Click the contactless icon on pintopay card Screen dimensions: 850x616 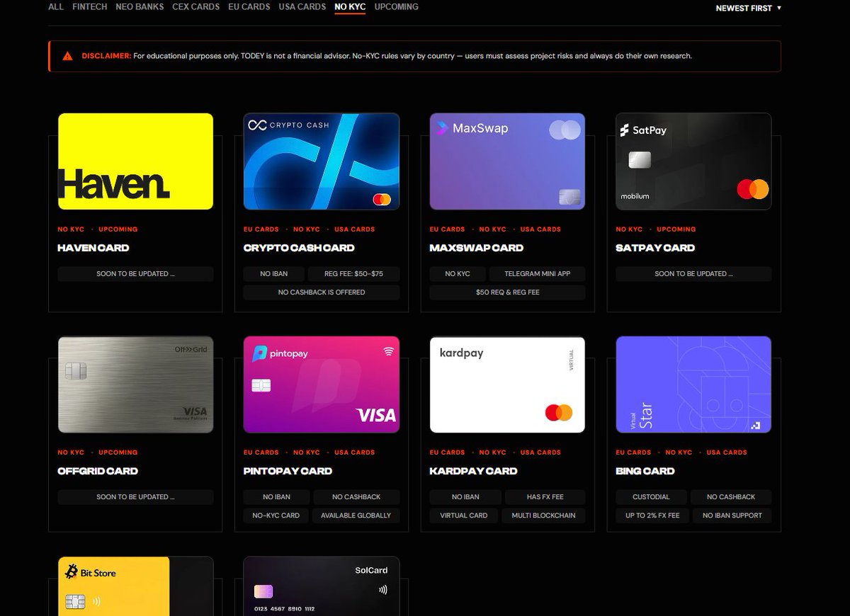click(389, 350)
